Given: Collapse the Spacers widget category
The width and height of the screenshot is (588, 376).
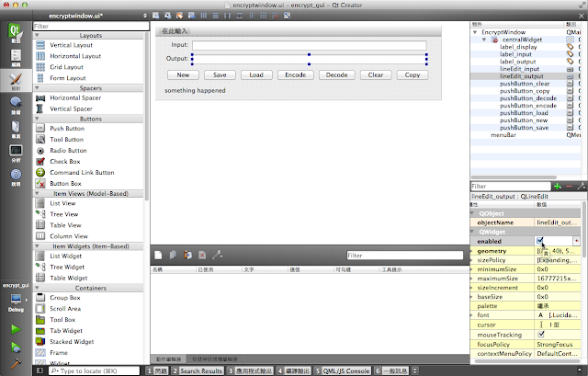Looking at the screenshot, I should (37, 88).
